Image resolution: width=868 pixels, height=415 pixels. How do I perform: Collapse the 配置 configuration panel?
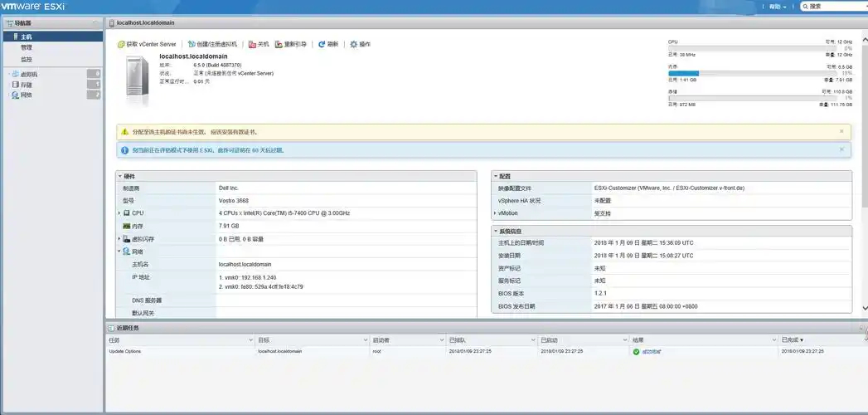coord(495,176)
